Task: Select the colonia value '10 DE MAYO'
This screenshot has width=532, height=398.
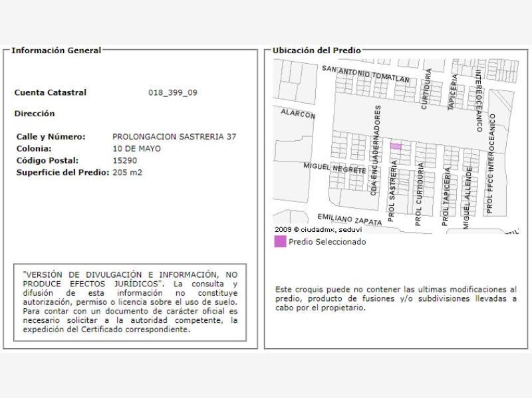Action: (x=137, y=148)
